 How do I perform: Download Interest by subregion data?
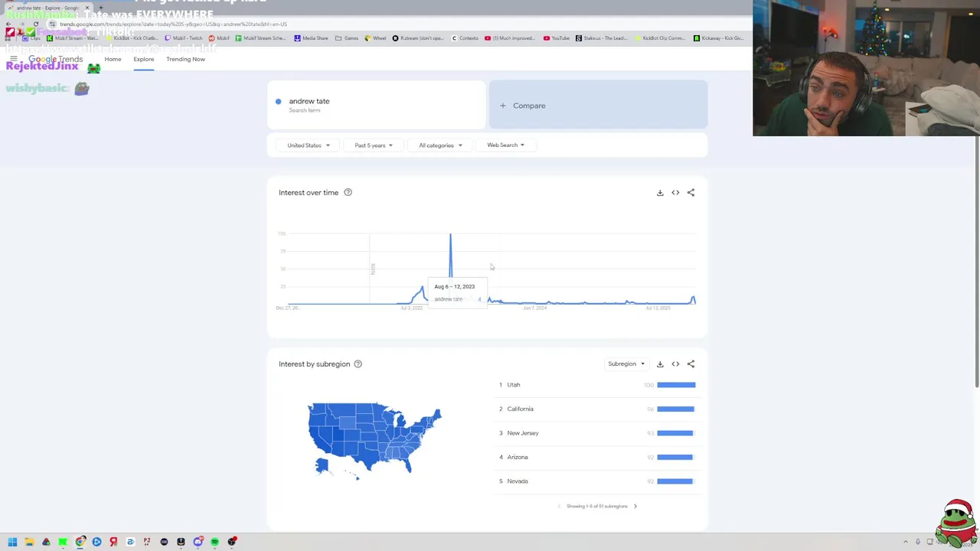pyautogui.click(x=660, y=364)
